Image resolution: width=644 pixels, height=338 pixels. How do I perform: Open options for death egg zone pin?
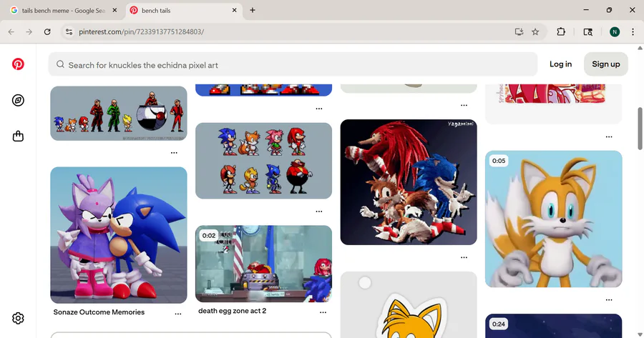pos(323,312)
